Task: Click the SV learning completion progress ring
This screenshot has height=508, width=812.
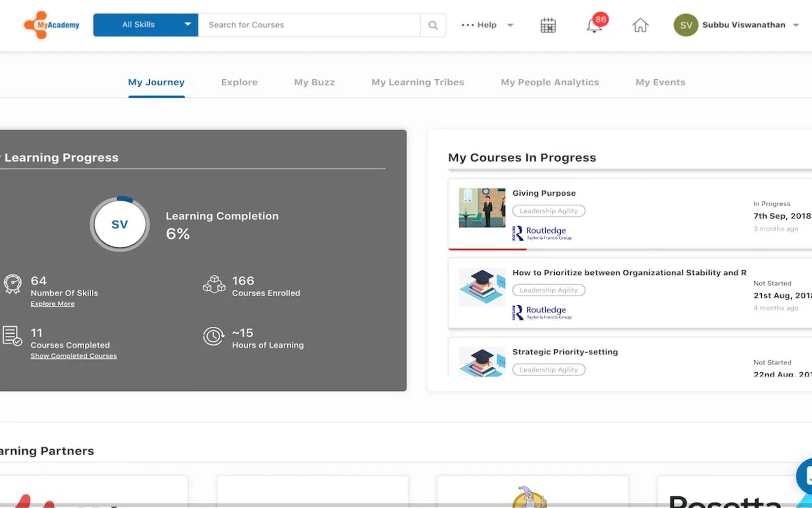Action: pos(120,224)
